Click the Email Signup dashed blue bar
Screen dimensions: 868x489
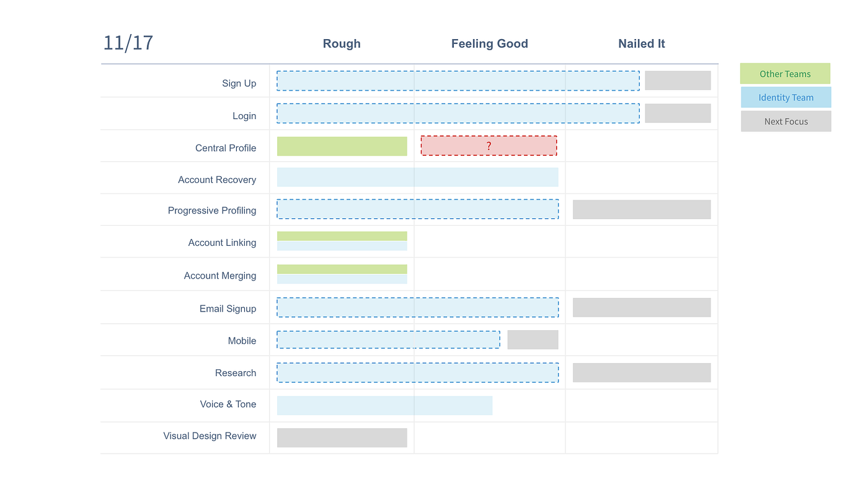coord(417,308)
